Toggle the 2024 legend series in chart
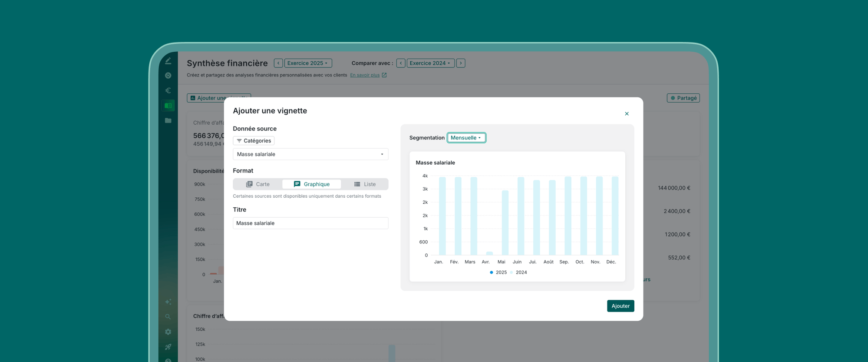 tap(518, 272)
